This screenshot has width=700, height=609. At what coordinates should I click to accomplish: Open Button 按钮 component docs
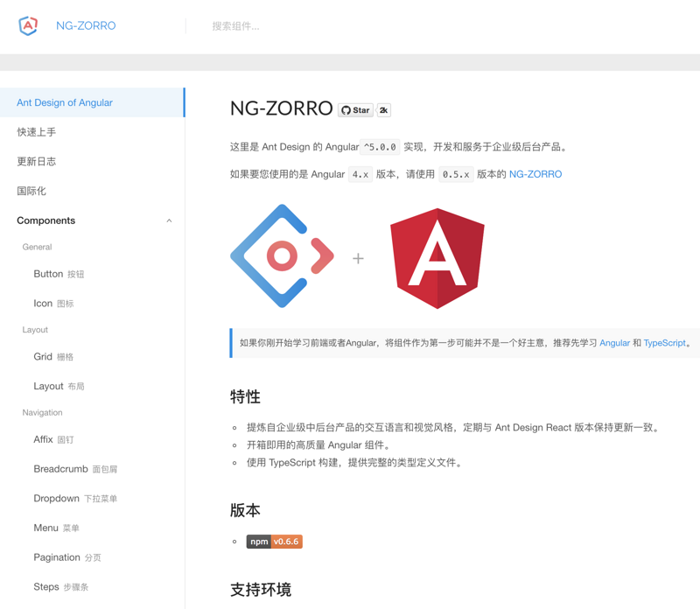coord(92,274)
